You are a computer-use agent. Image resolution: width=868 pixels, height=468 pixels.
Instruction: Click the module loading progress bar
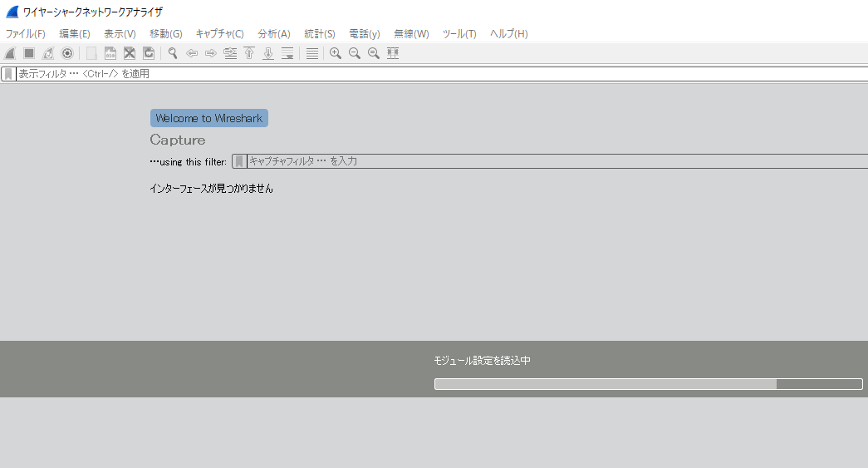pos(648,384)
